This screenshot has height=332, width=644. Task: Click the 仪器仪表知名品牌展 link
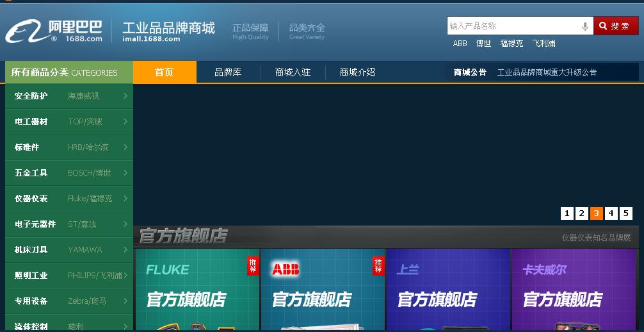pos(597,237)
